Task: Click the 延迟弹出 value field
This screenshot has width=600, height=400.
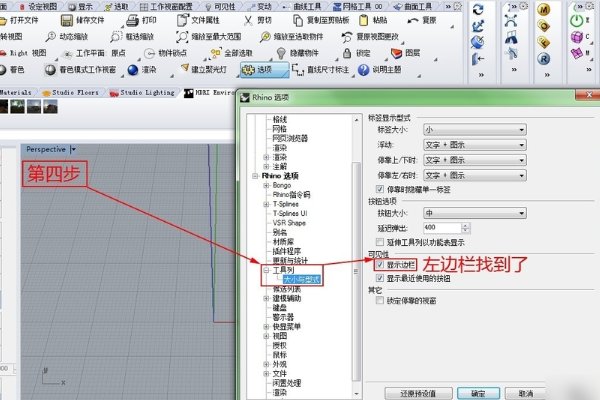Action: pyautogui.click(x=442, y=228)
